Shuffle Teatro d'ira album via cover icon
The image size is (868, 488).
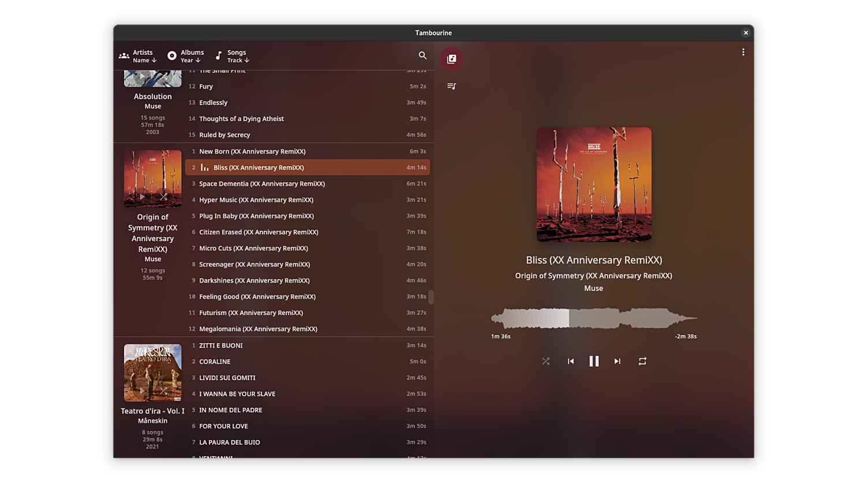click(x=163, y=391)
